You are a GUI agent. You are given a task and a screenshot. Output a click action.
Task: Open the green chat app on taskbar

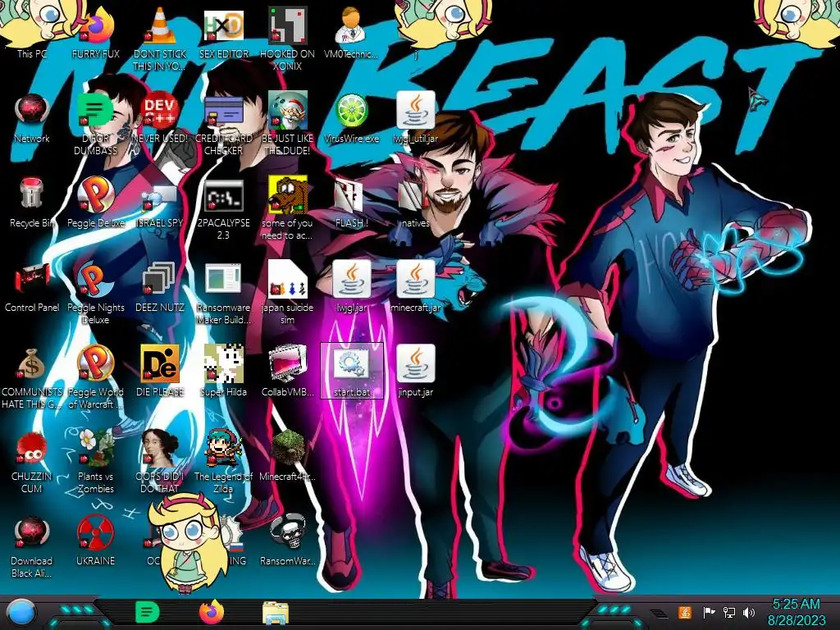(x=148, y=612)
